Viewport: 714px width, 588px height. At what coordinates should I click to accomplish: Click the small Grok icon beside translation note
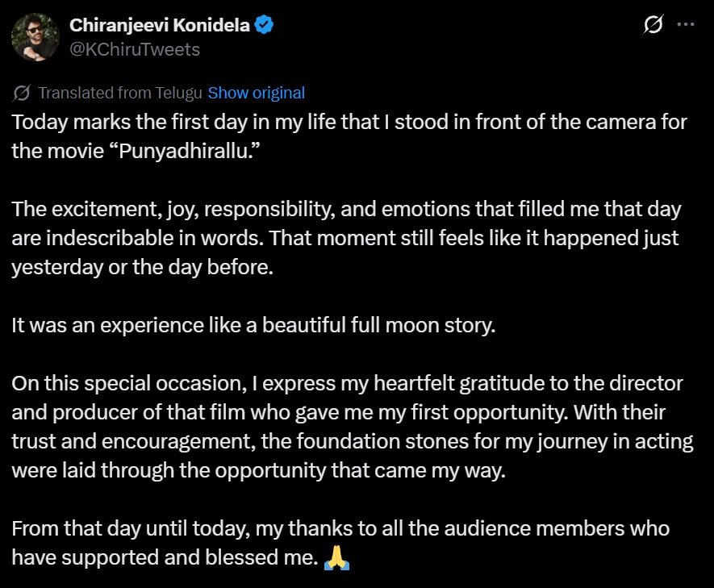(x=23, y=93)
